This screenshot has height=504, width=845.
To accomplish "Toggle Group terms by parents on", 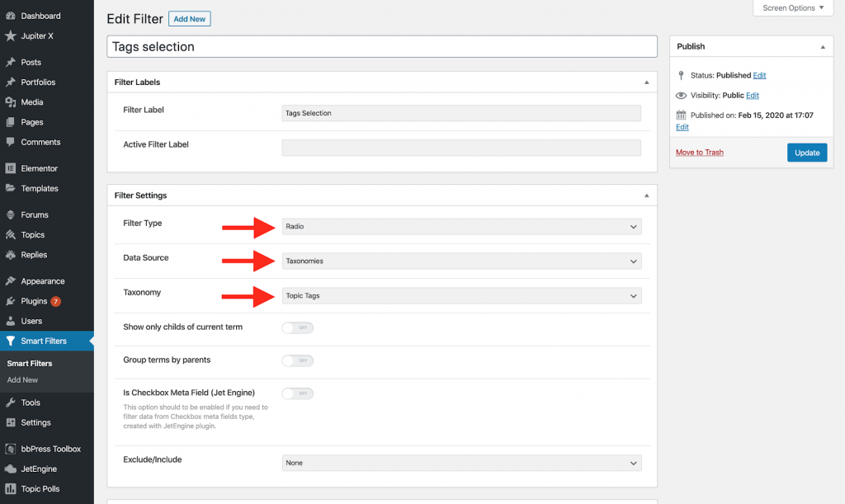I will pos(297,360).
